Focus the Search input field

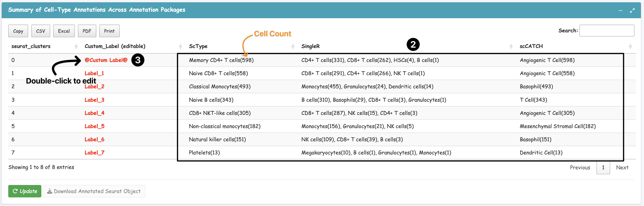click(x=606, y=30)
